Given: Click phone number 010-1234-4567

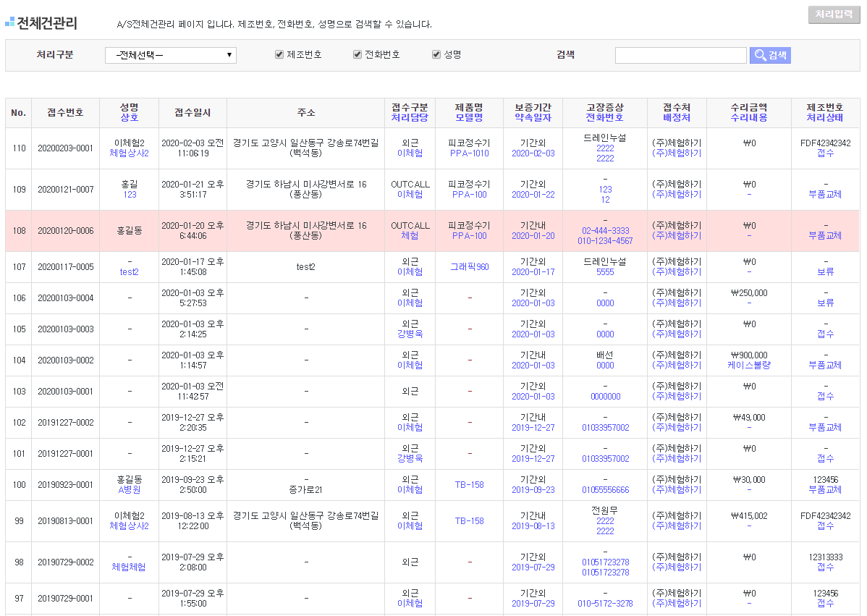Looking at the screenshot, I should pos(605,241).
